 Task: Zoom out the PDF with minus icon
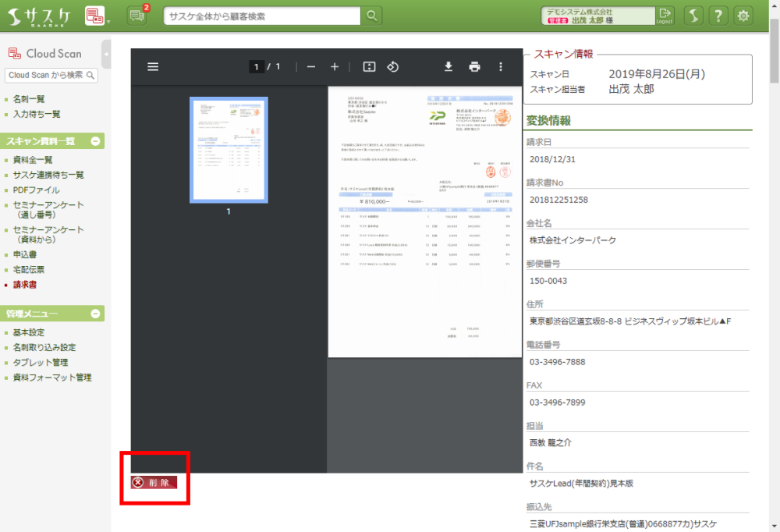[311, 67]
